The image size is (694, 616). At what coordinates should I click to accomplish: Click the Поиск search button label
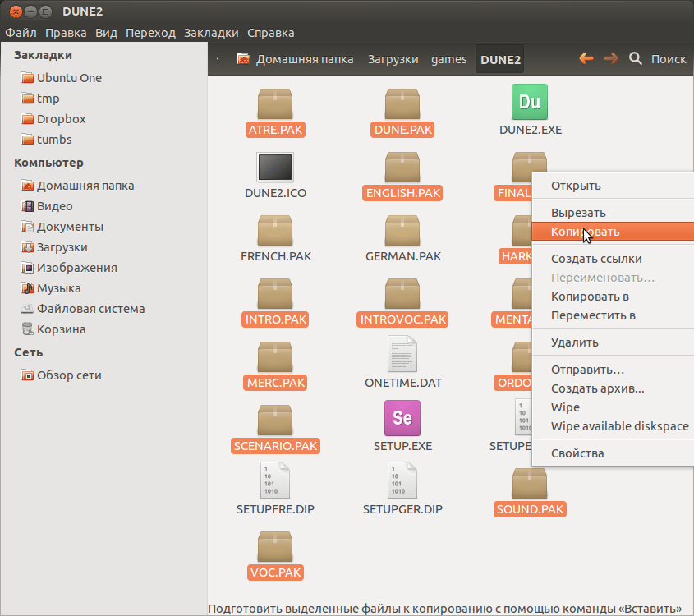tap(669, 59)
